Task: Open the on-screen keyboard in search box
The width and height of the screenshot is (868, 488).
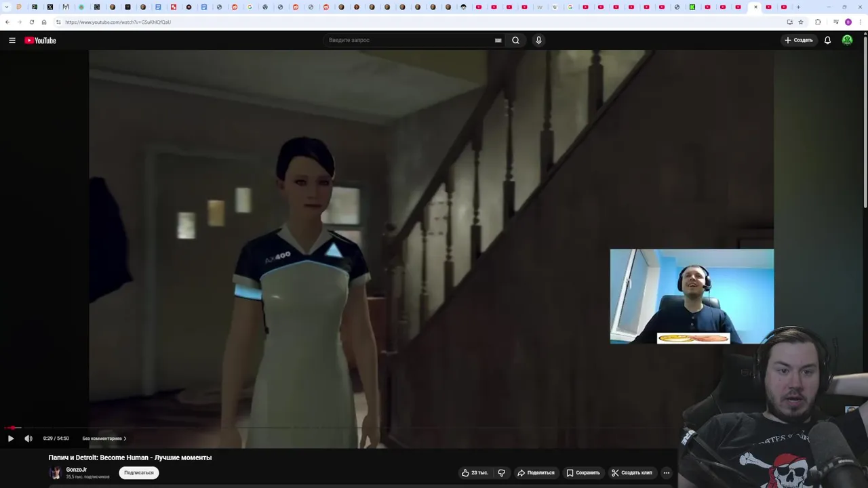Action: [x=498, y=41]
